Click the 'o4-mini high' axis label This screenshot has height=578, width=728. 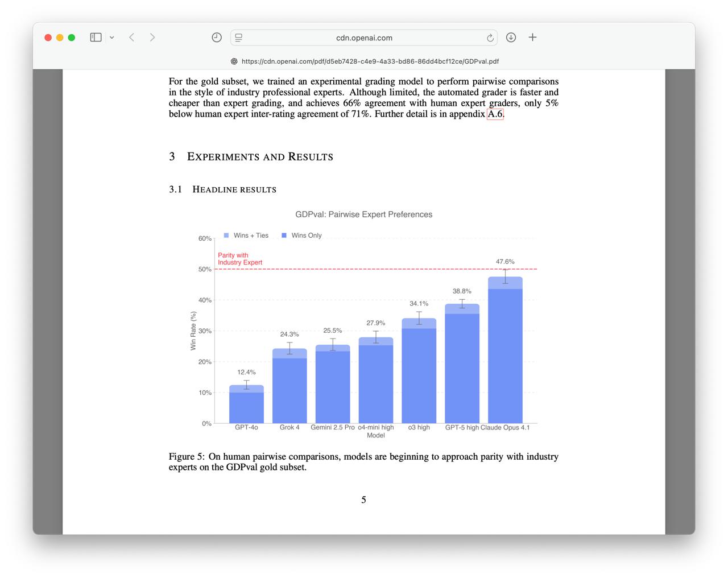(376, 427)
